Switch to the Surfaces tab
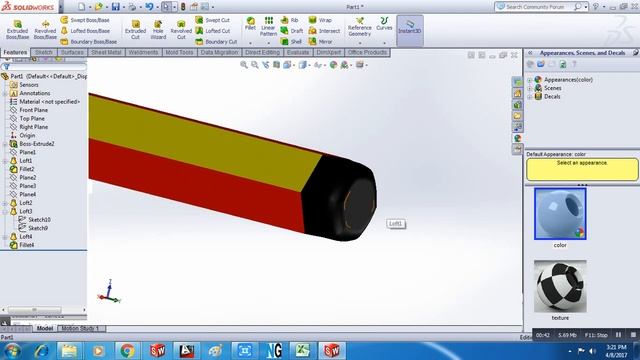The height and width of the screenshot is (360, 640). (x=72, y=52)
